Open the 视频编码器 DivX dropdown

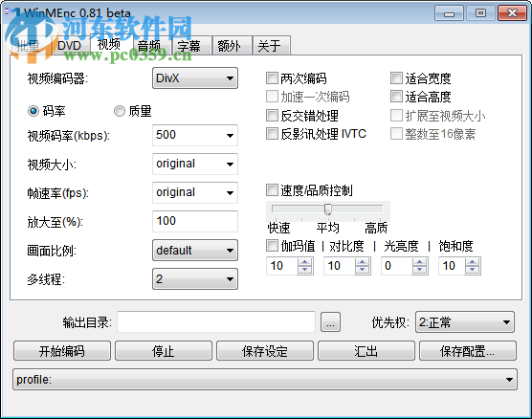coord(195,78)
